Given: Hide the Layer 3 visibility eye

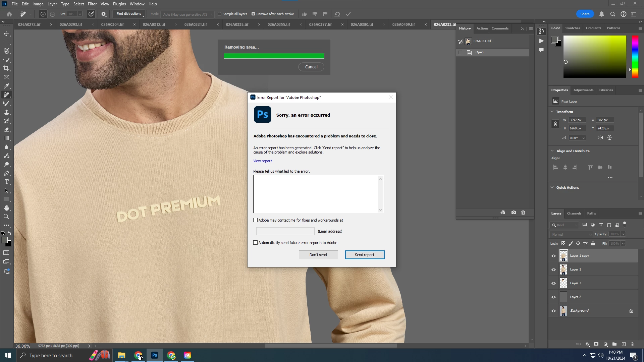Looking at the screenshot, I should click(x=554, y=283).
